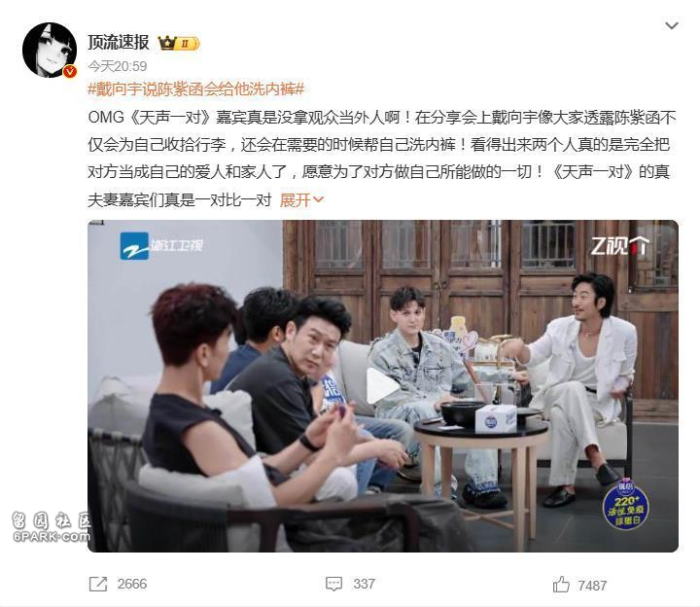The height and width of the screenshot is (607, 700).
Task: Open the 今天20:59 timestamp link
Action: coord(118,66)
